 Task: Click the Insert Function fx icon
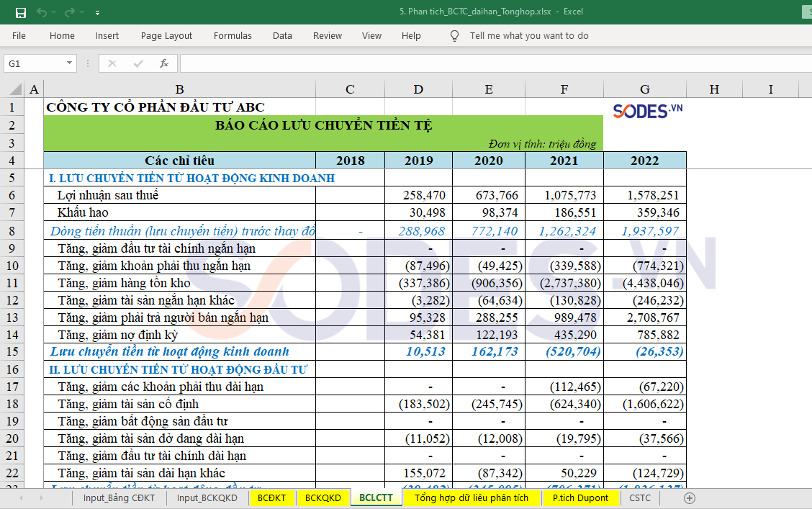pos(164,63)
